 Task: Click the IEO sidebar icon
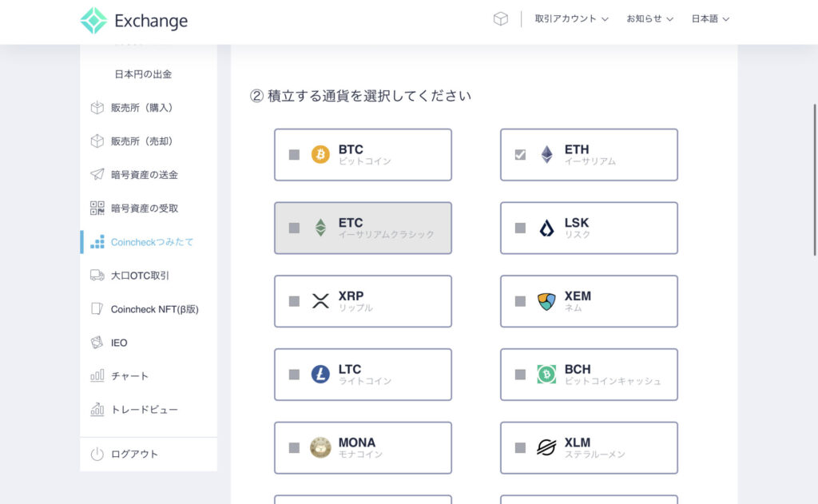tap(97, 343)
